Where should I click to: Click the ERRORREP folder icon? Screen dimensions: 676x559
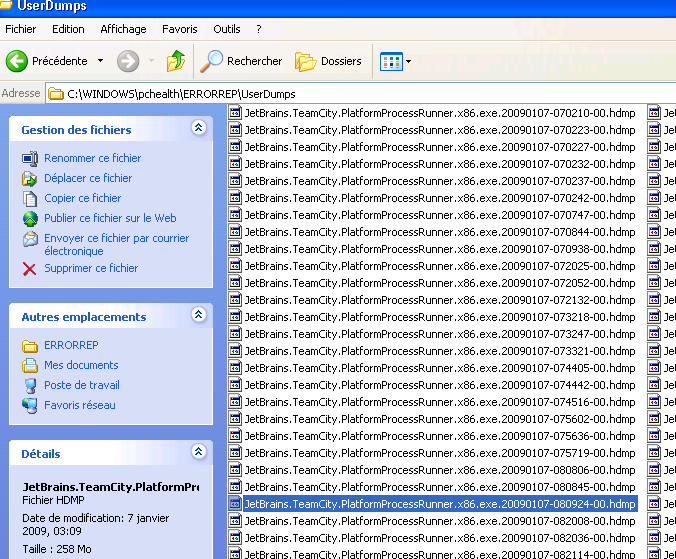click(x=30, y=346)
